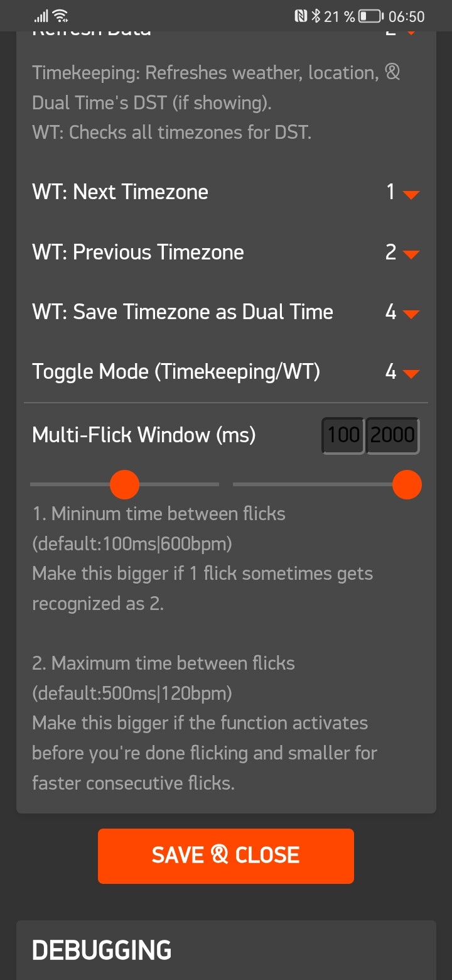Open WT: Save Timezone as Dual Time dropdown
The height and width of the screenshot is (980, 452).
410,314
